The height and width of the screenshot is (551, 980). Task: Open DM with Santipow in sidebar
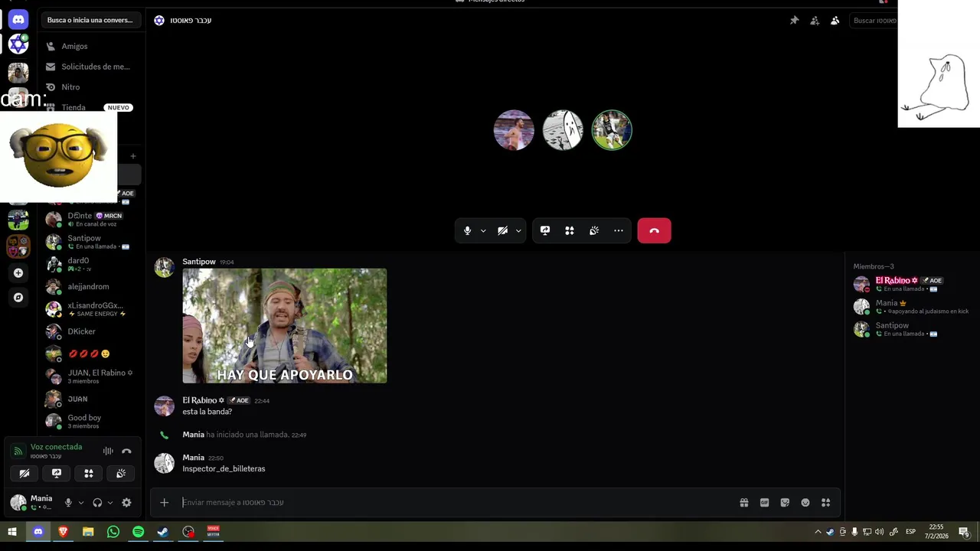pos(92,242)
